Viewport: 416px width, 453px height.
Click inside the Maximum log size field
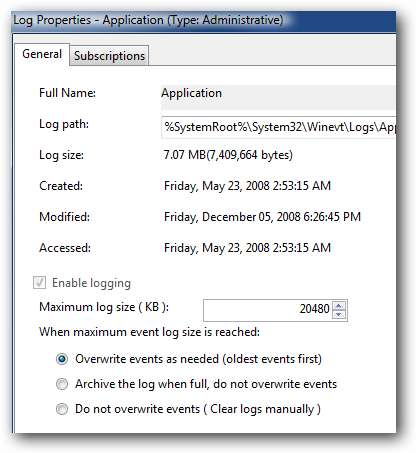pos(268,310)
